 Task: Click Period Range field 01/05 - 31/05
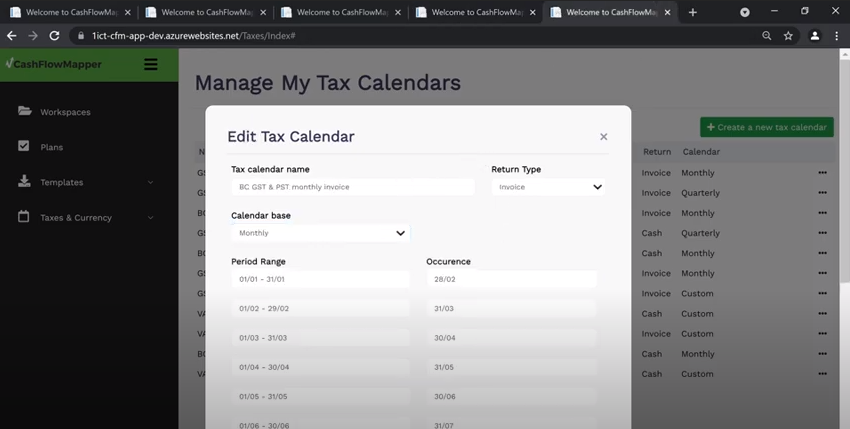click(x=320, y=396)
